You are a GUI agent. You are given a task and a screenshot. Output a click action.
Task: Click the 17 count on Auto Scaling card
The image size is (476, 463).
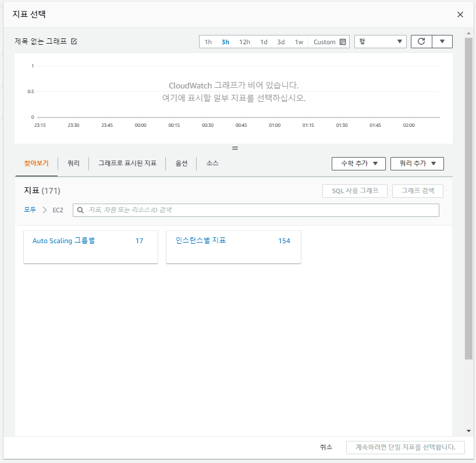[139, 241]
